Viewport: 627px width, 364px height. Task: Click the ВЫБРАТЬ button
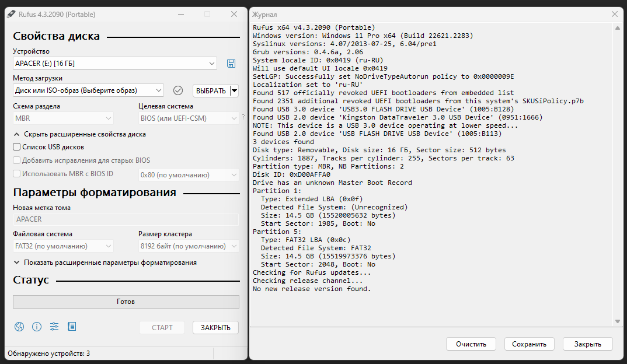211,90
